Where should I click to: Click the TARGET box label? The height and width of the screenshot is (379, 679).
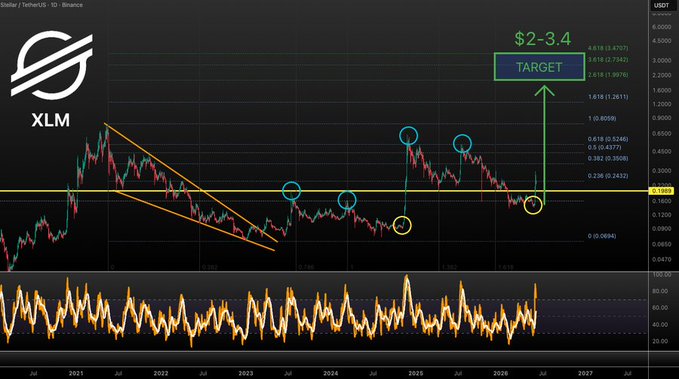pos(539,67)
